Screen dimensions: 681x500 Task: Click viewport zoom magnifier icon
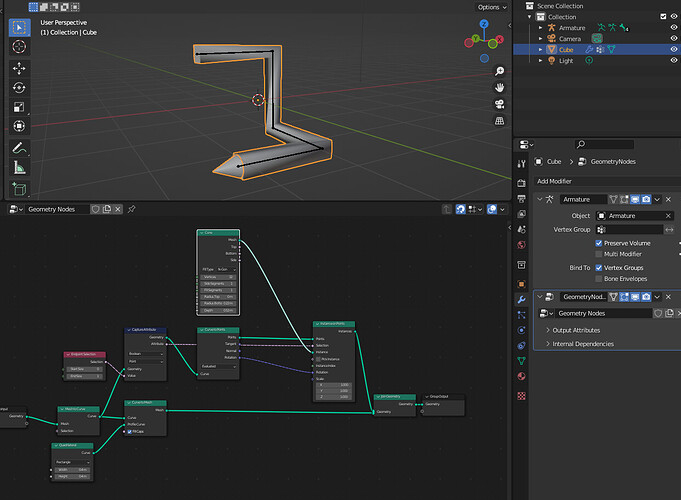click(499, 71)
